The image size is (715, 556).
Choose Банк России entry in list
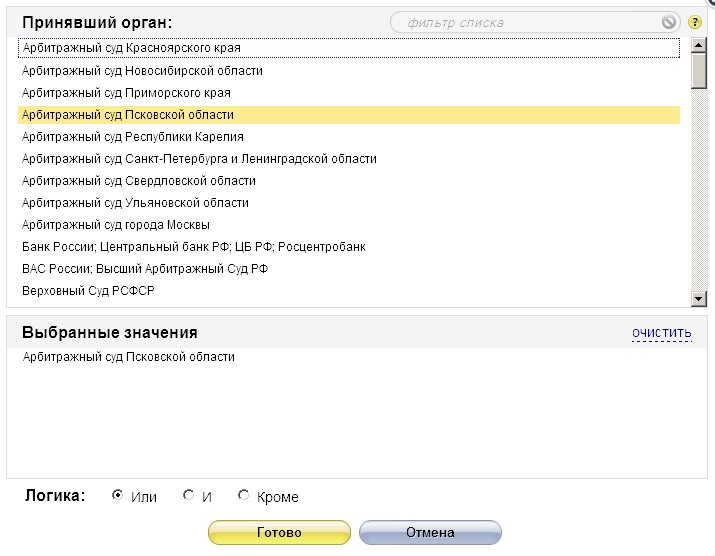194,247
